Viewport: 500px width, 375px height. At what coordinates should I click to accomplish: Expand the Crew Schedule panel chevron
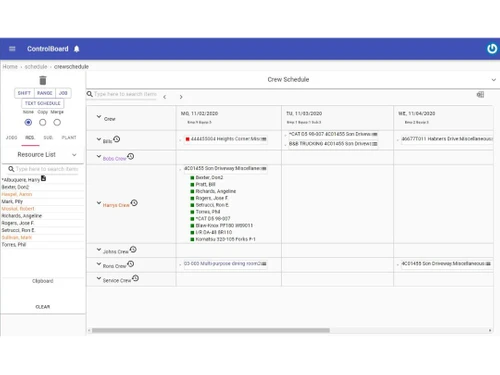[494, 80]
